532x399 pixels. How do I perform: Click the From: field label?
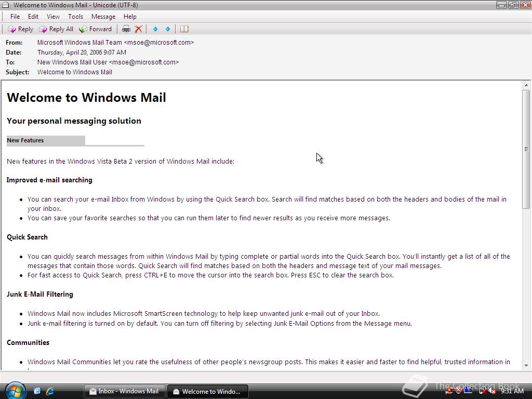pos(14,43)
